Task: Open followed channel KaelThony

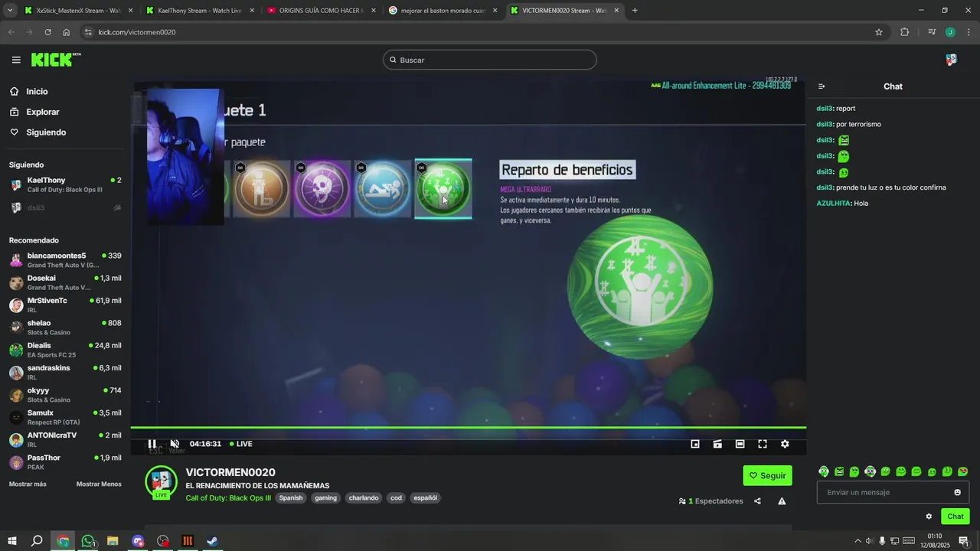Action: (x=65, y=184)
